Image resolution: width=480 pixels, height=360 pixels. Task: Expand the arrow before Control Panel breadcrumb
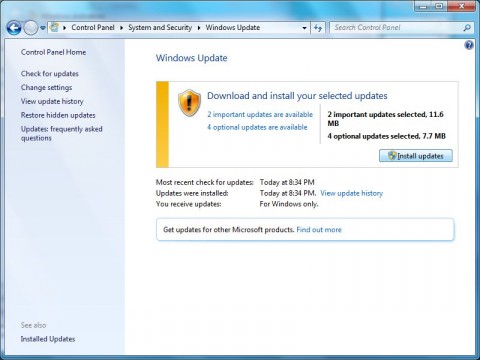pos(65,28)
